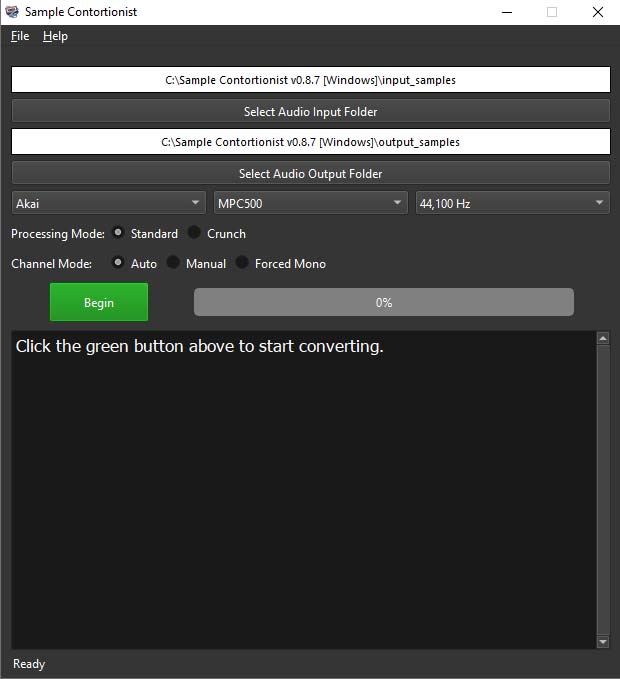This screenshot has width=620, height=679.
Task: Click the output_samples folder path field
Action: pos(310,142)
